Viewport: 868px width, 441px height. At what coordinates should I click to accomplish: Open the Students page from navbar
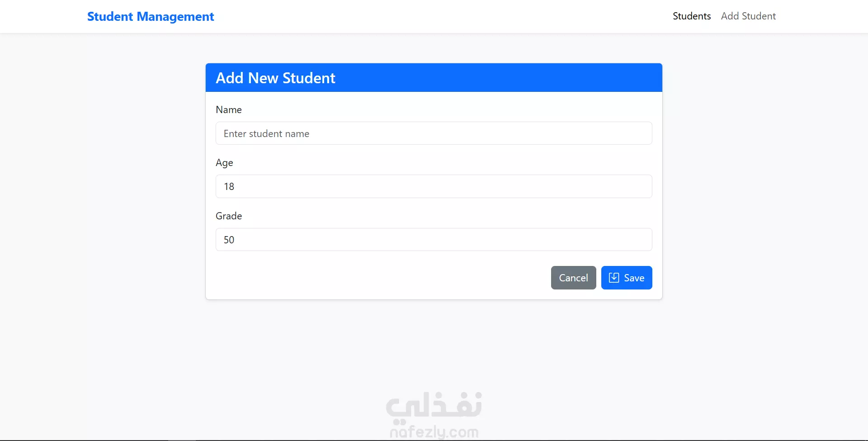point(692,16)
